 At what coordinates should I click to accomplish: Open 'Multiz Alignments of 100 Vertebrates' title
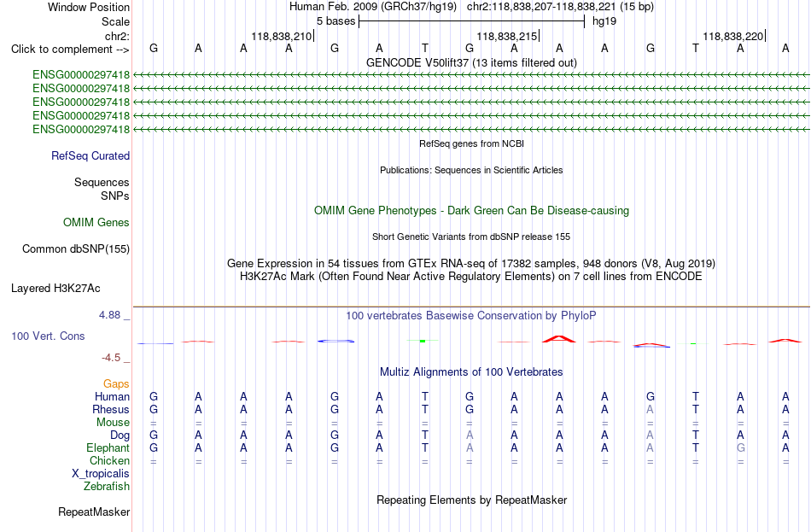pos(471,372)
